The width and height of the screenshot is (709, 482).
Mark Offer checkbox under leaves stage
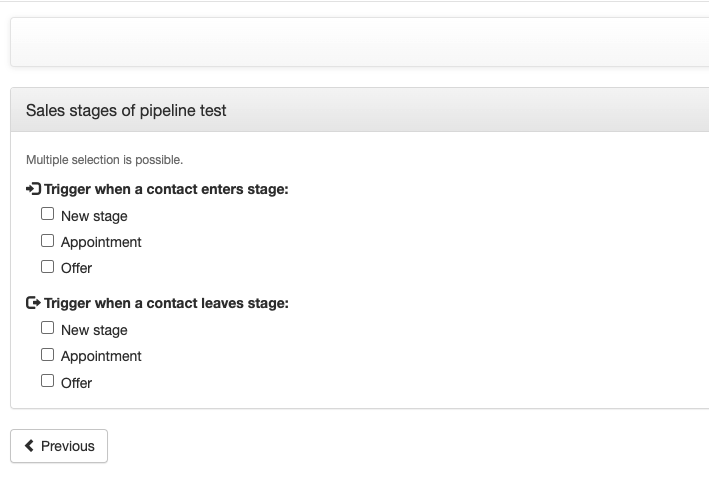point(47,381)
